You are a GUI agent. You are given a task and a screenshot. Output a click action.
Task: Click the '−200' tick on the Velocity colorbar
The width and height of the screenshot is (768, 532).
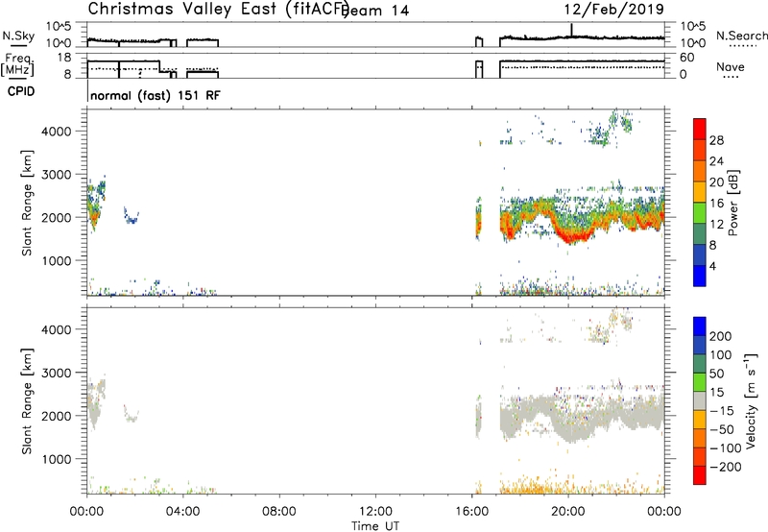[x=726, y=467]
